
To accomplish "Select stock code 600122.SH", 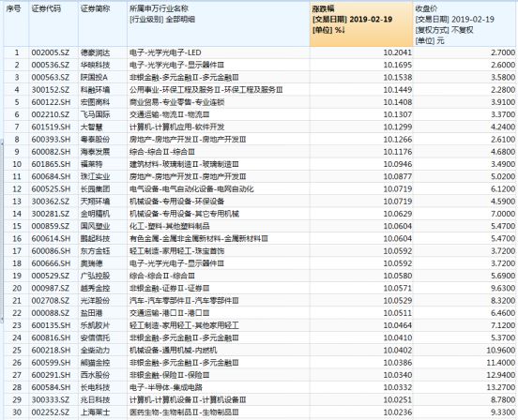I will [x=52, y=102].
